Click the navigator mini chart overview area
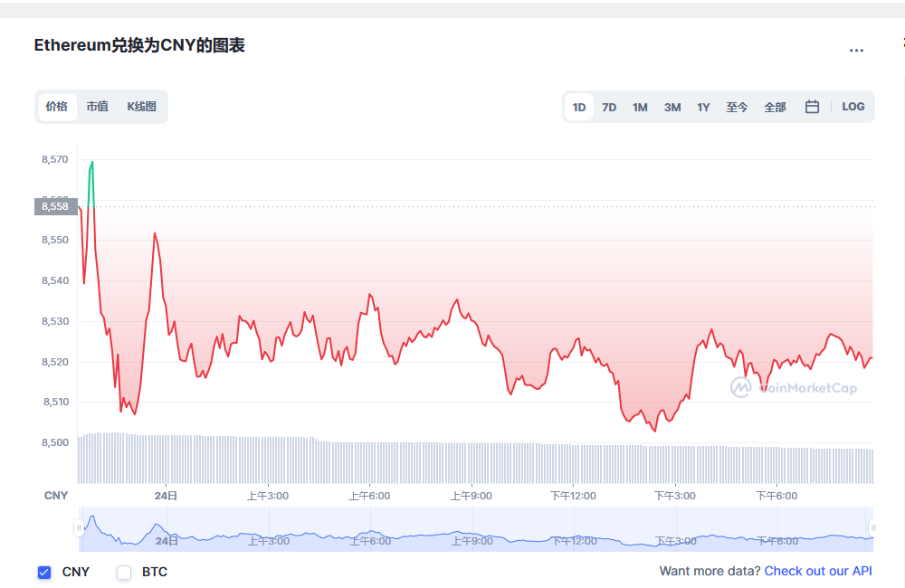The image size is (905, 588). pos(476,529)
